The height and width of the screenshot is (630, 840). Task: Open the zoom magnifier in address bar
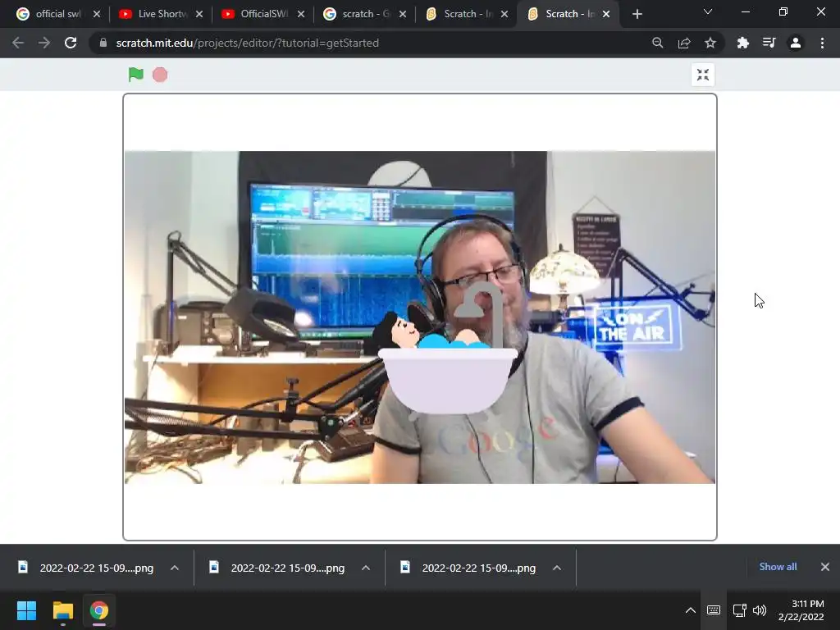pos(657,43)
